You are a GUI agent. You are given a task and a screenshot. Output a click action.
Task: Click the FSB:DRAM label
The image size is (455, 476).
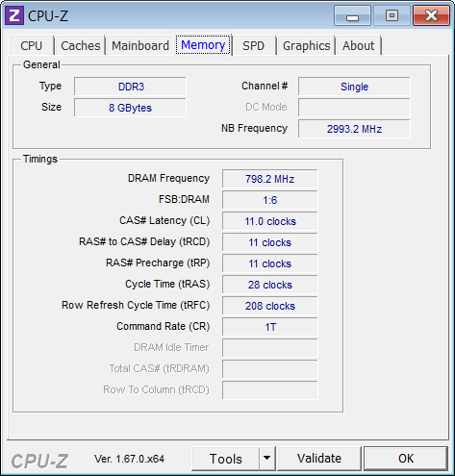pyautogui.click(x=184, y=199)
